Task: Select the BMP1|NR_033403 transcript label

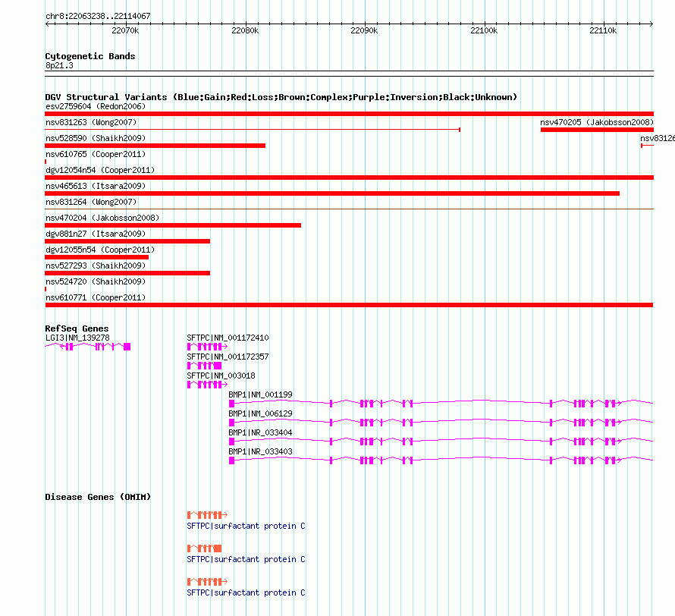Action: point(260,451)
